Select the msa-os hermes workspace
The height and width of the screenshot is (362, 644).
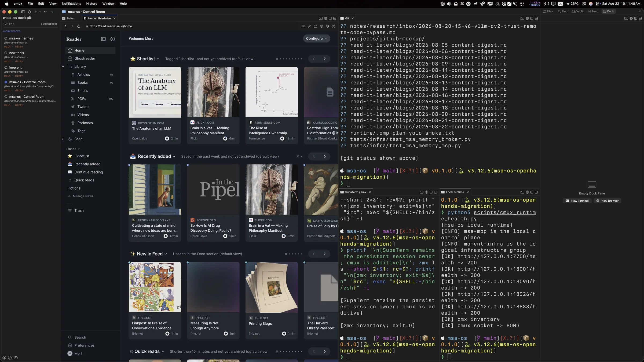(x=30, y=42)
